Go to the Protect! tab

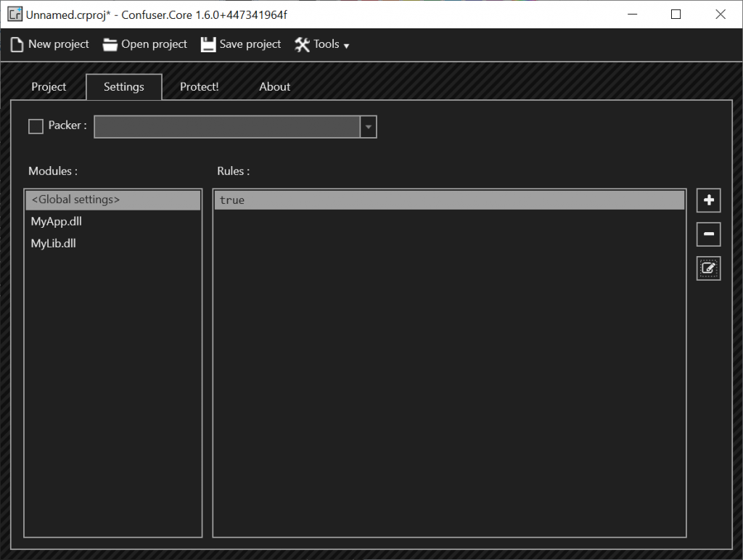199,87
